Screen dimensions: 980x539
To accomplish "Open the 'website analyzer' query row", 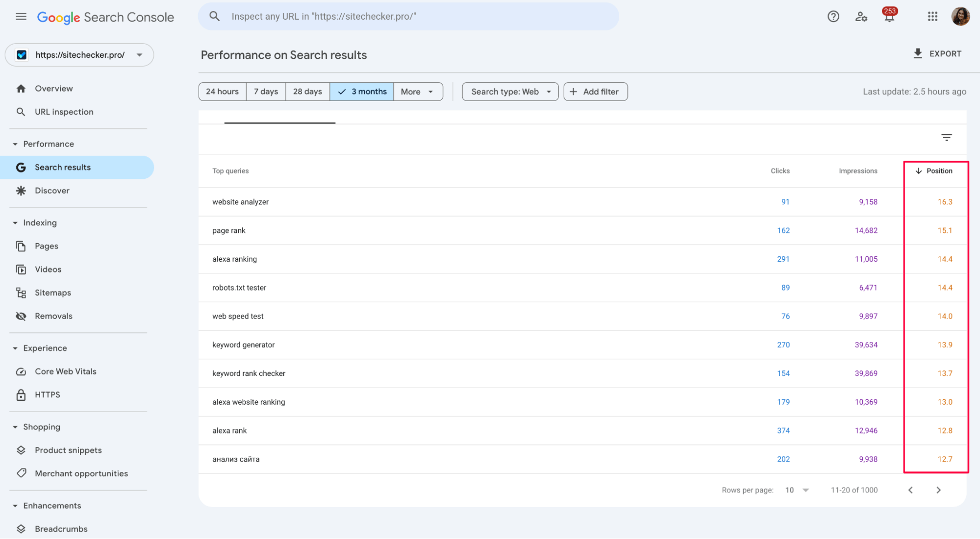I will tap(582, 202).
